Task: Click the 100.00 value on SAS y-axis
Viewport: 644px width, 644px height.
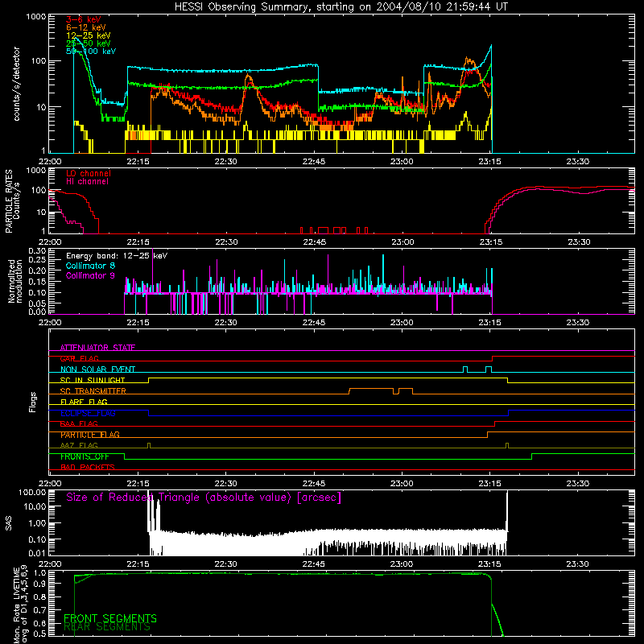Action: (x=32, y=492)
